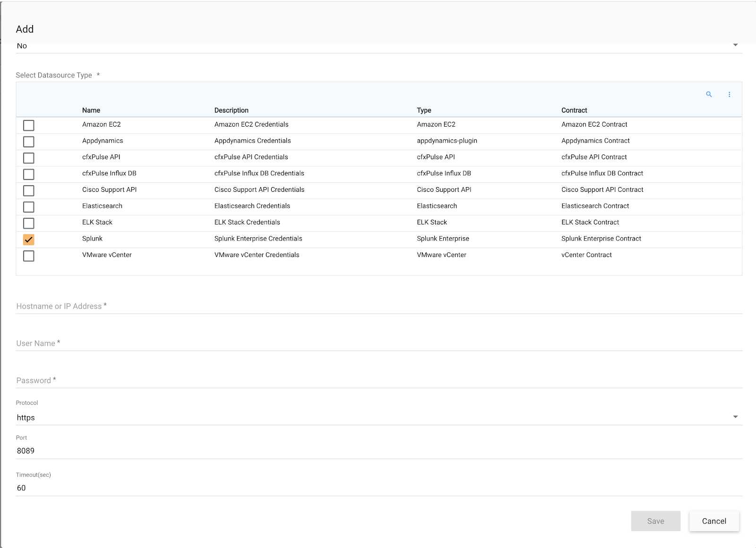Select the VMware vCenter checkbox
This screenshot has width=756, height=548.
tap(29, 256)
